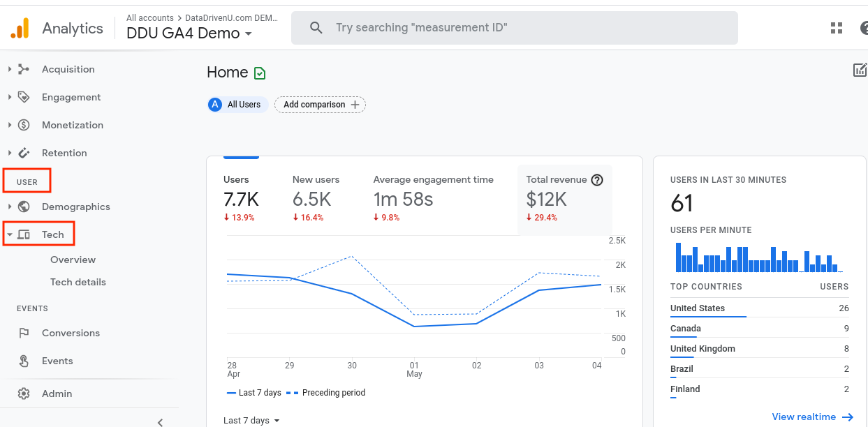This screenshot has height=427, width=868.
Task: Open the Tech details report
Action: [x=78, y=282]
